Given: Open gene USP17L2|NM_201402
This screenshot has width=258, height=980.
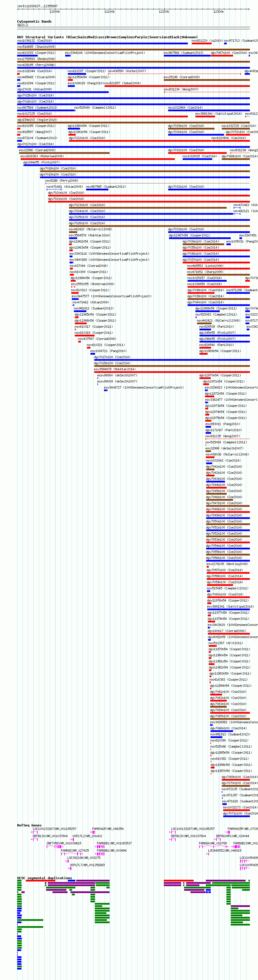Looking at the screenshot, I should [87, 836].
